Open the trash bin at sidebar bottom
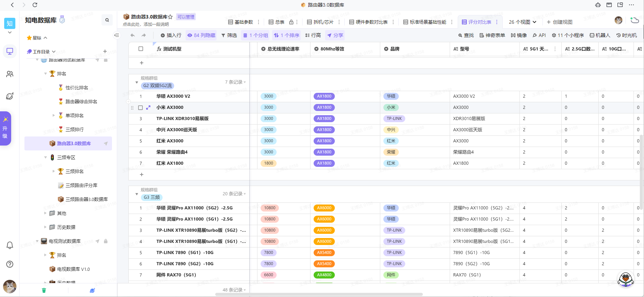The width and height of the screenshot is (644, 297). coord(44,290)
